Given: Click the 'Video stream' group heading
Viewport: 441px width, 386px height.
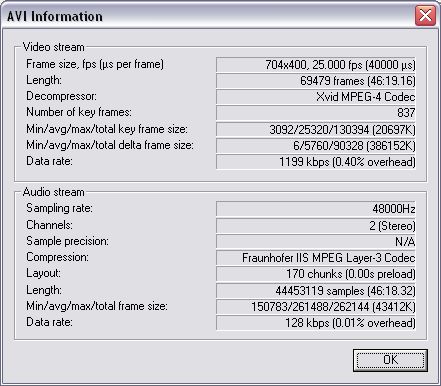Looking at the screenshot, I should point(53,47).
